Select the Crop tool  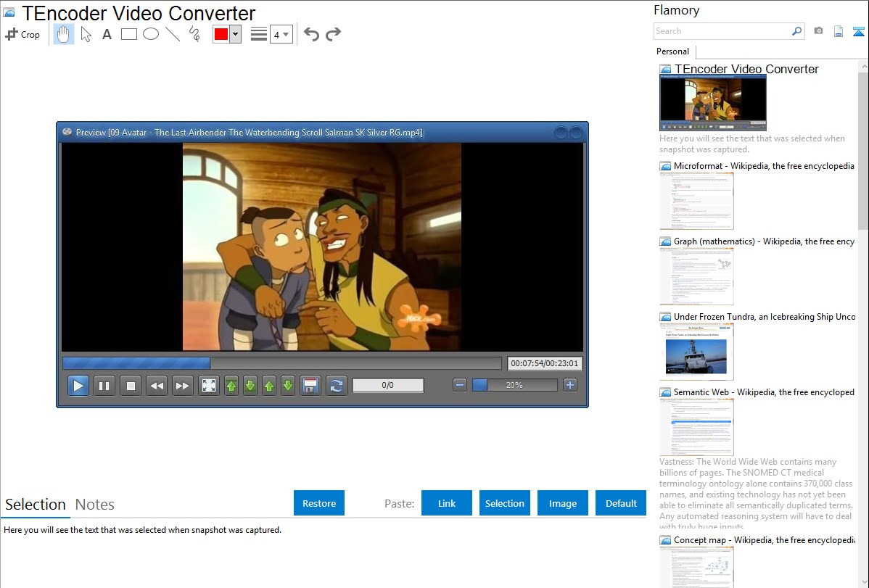(x=22, y=34)
